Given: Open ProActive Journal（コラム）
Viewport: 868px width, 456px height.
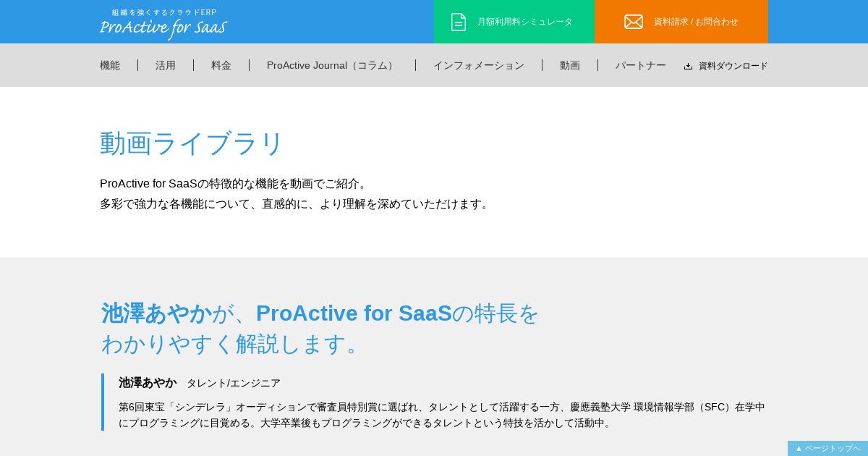Looking at the screenshot, I should pyautogui.click(x=332, y=65).
